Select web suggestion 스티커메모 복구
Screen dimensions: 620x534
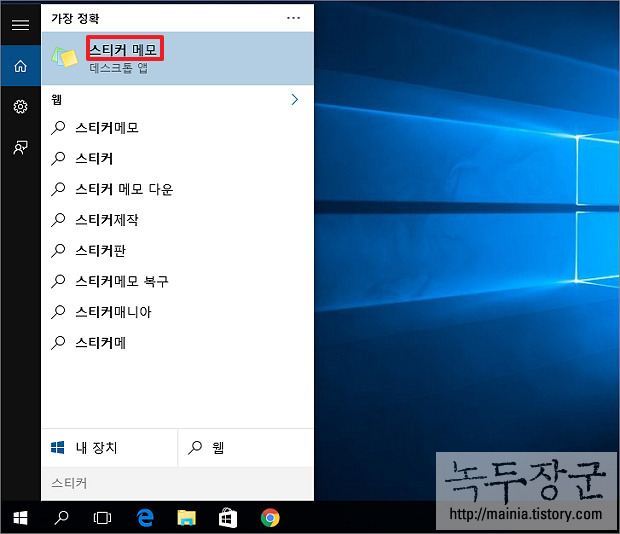(178, 281)
